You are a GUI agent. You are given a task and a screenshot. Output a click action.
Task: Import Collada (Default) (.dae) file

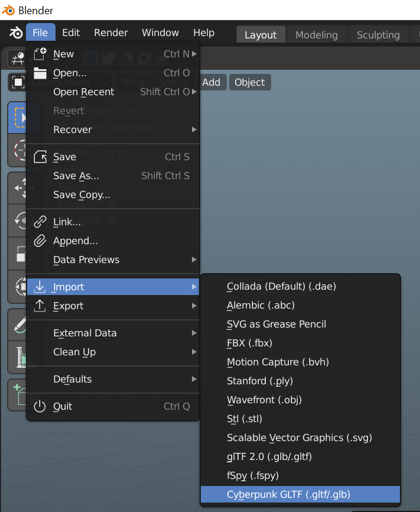pyautogui.click(x=300, y=286)
